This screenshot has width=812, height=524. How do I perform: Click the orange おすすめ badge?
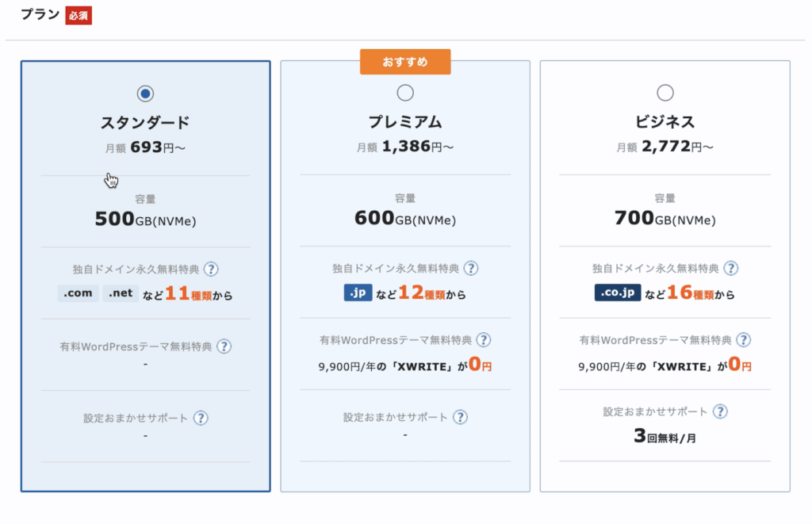405,62
